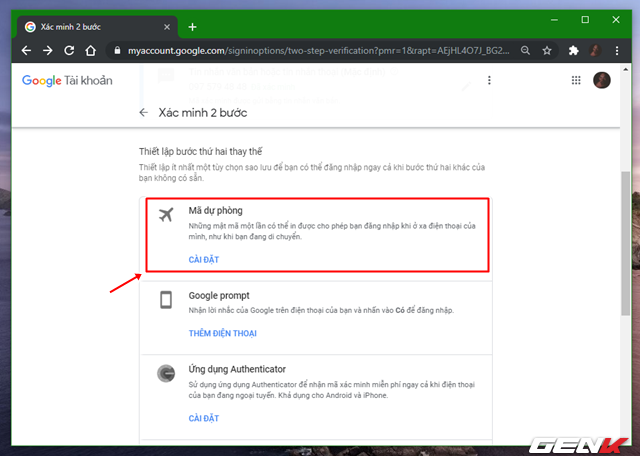Image resolution: width=640 pixels, height=456 pixels.
Task: Open the browser home page icon
Action: point(90,51)
